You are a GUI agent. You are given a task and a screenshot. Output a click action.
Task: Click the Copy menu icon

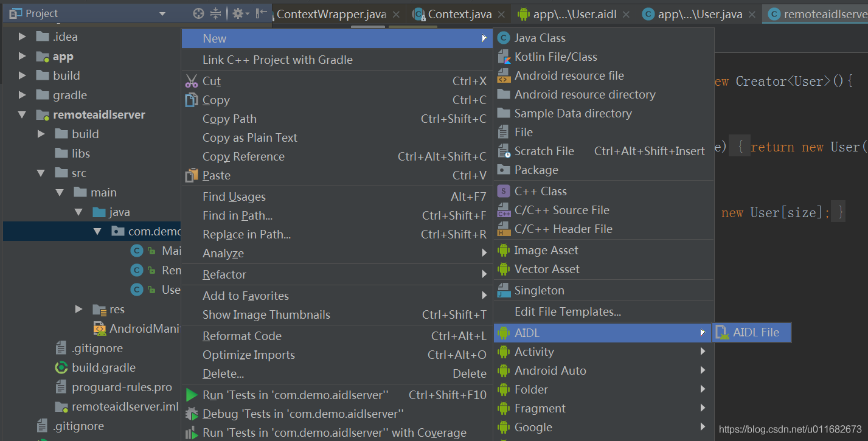pyautogui.click(x=192, y=100)
